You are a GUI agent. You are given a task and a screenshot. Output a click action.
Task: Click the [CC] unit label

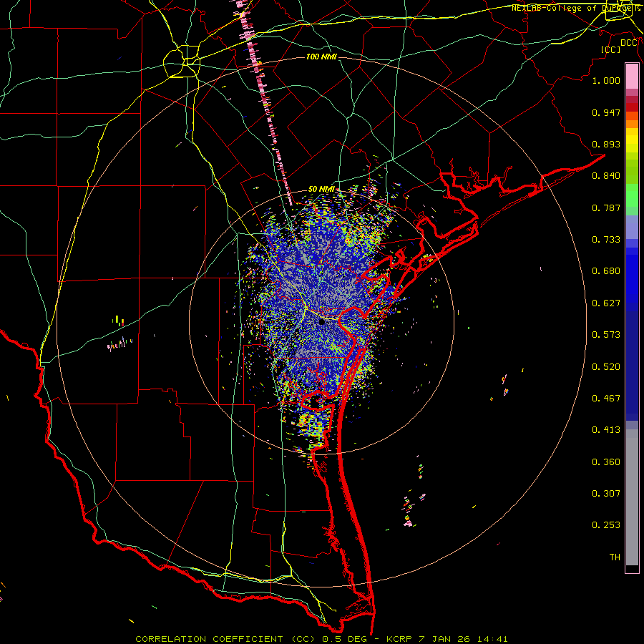tap(611, 49)
